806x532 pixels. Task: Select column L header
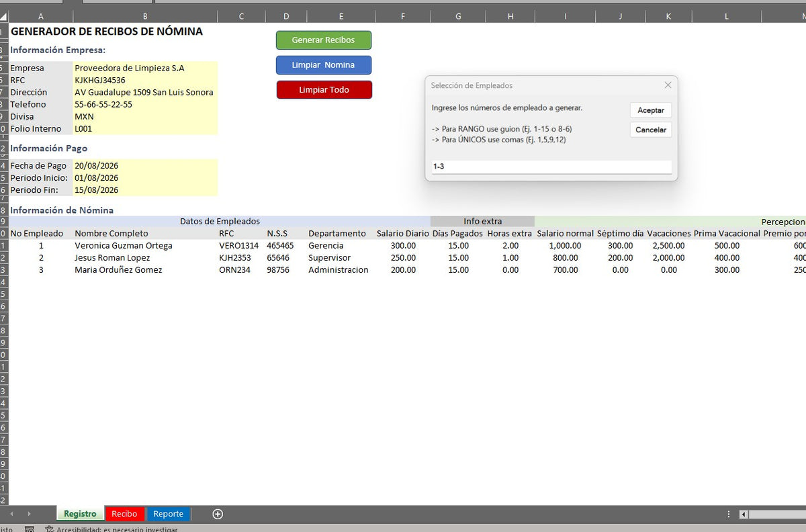coord(726,16)
